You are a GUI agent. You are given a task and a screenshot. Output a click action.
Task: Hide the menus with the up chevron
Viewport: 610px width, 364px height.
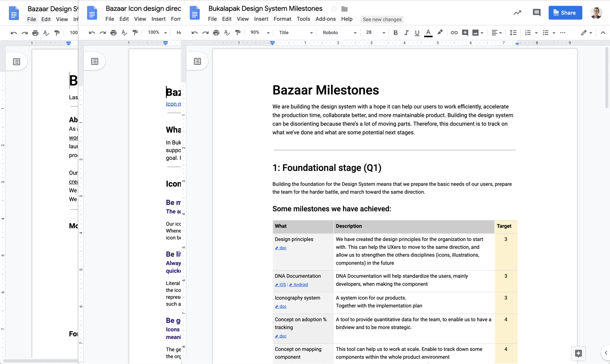point(603,33)
